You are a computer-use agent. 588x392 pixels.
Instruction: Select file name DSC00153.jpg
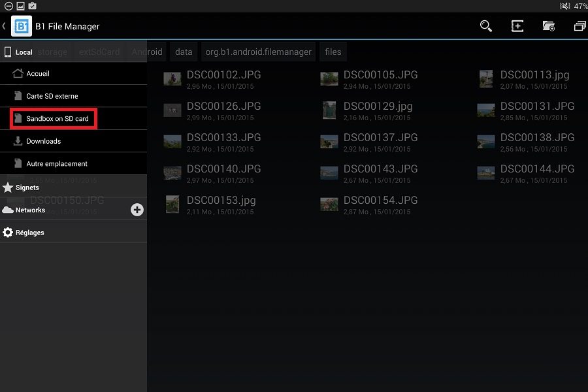pyautogui.click(x=221, y=201)
